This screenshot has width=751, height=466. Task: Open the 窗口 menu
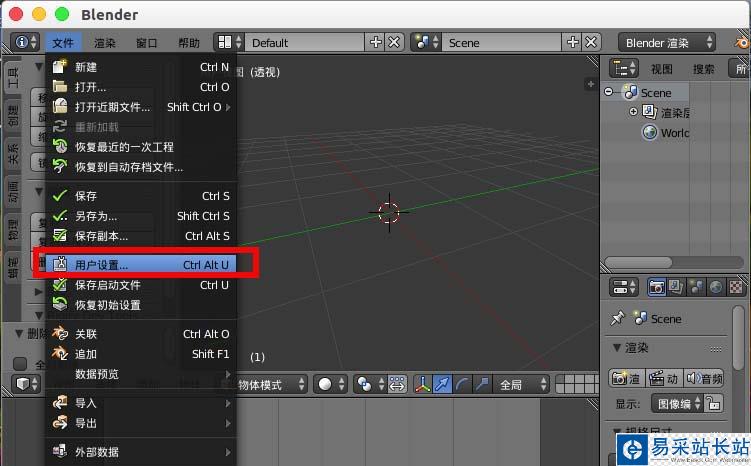point(147,43)
